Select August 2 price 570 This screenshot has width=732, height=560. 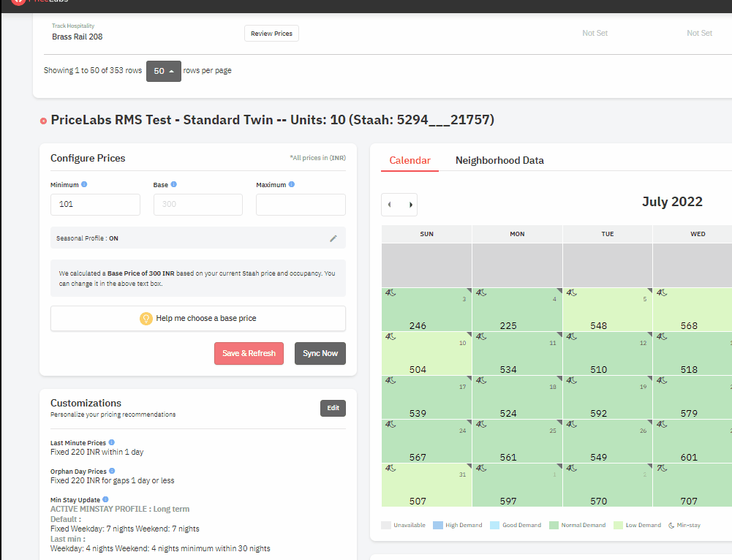coord(598,502)
